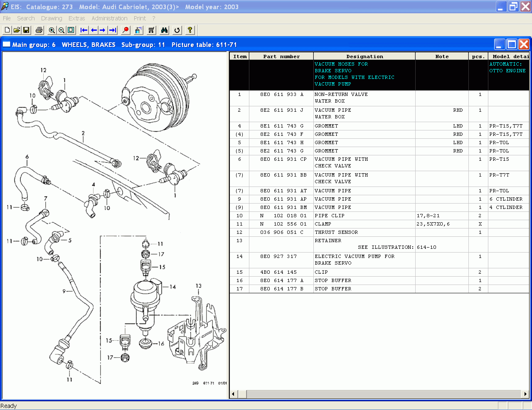The width and height of the screenshot is (532, 410).
Task: Click the spray can toolbar icon
Action: pyautogui.click(x=138, y=30)
